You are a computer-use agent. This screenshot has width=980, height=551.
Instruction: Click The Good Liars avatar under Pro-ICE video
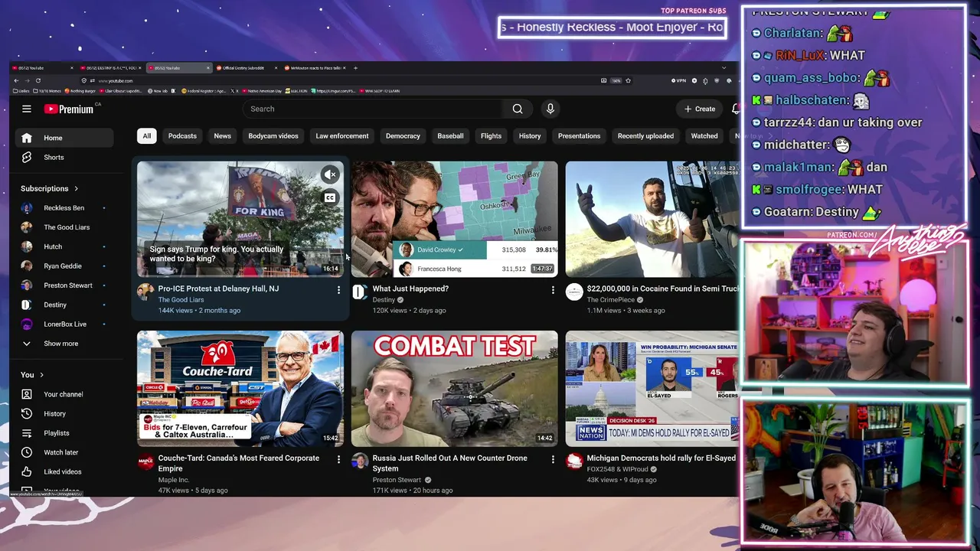click(145, 292)
